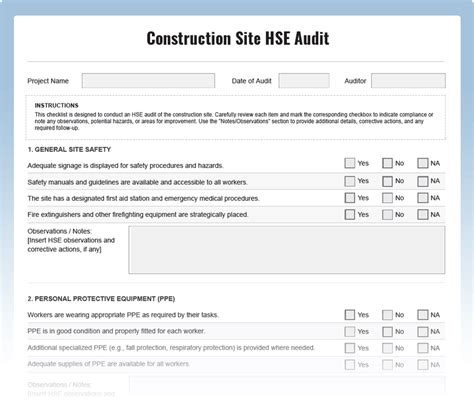Check No for adequate signage displayed

(387, 163)
